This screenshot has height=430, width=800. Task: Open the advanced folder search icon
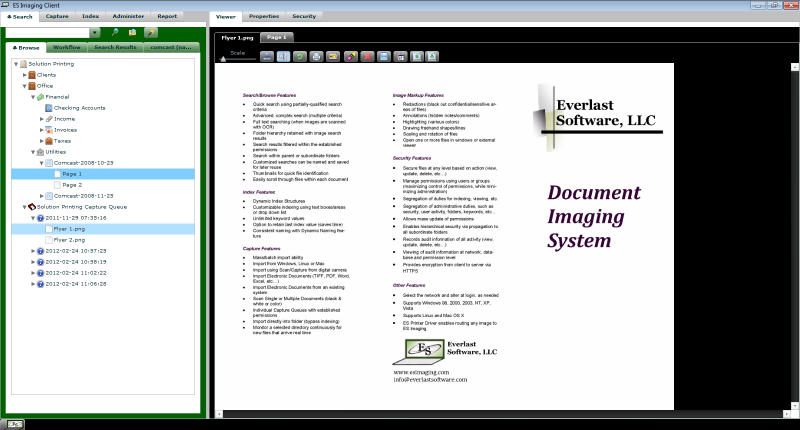coord(133,33)
